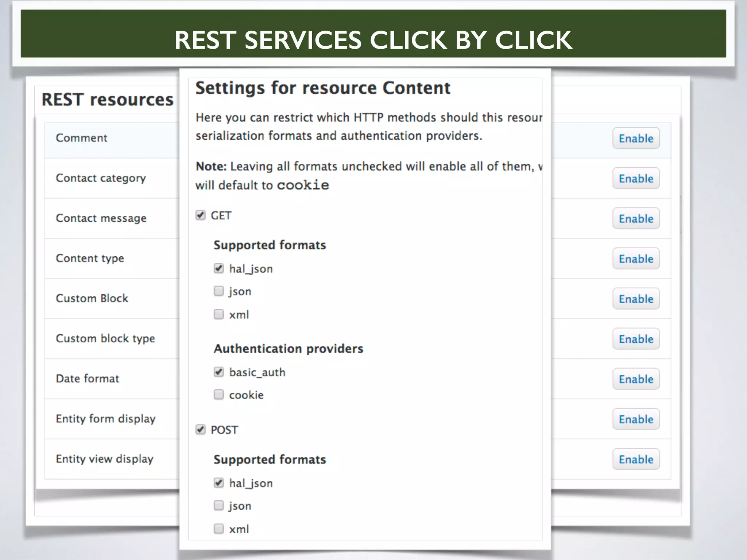Select the Entity form display row label
The height and width of the screenshot is (560, 747).
[x=106, y=419]
